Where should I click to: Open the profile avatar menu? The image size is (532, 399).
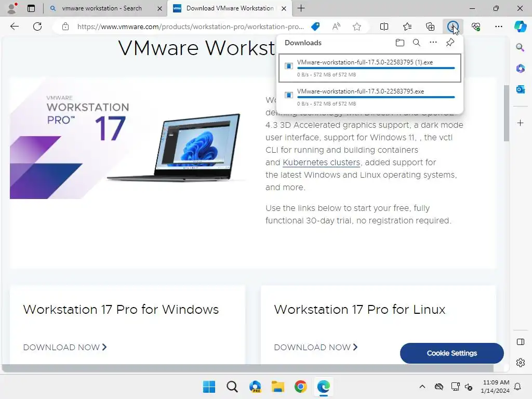tap(12, 8)
